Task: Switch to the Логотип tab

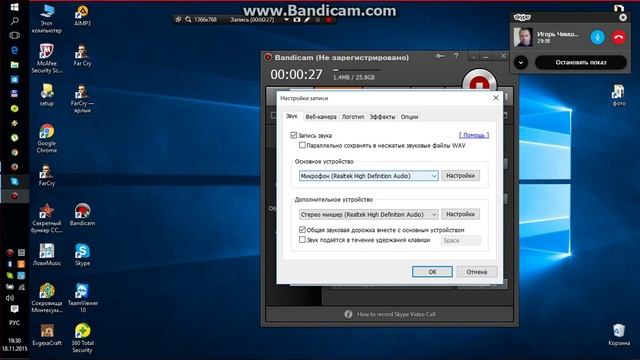Action: [x=353, y=117]
